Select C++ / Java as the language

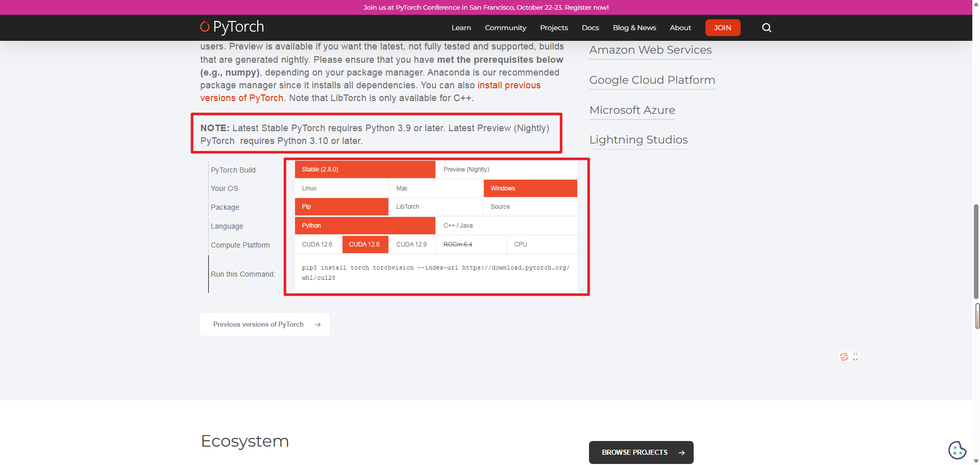(x=506, y=226)
